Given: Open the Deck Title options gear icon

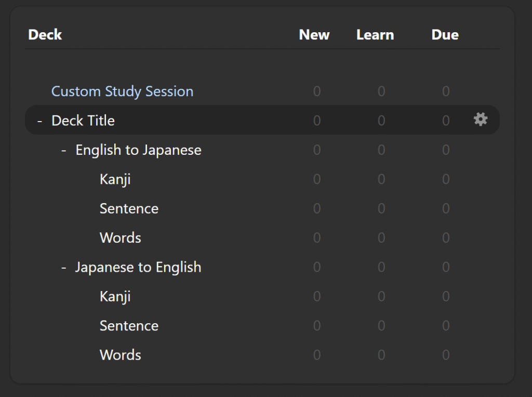Looking at the screenshot, I should [x=481, y=120].
